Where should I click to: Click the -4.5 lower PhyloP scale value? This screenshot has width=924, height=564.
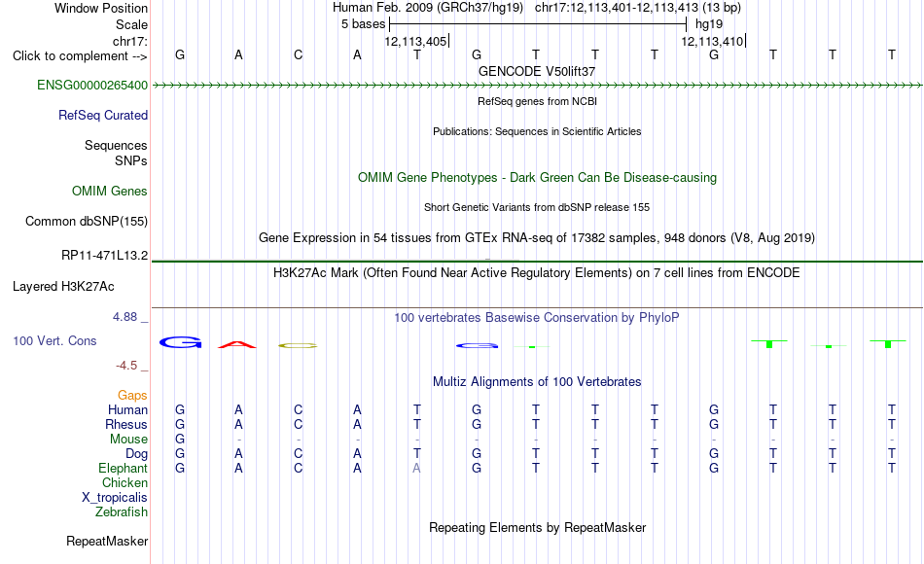pyautogui.click(x=126, y=366)
